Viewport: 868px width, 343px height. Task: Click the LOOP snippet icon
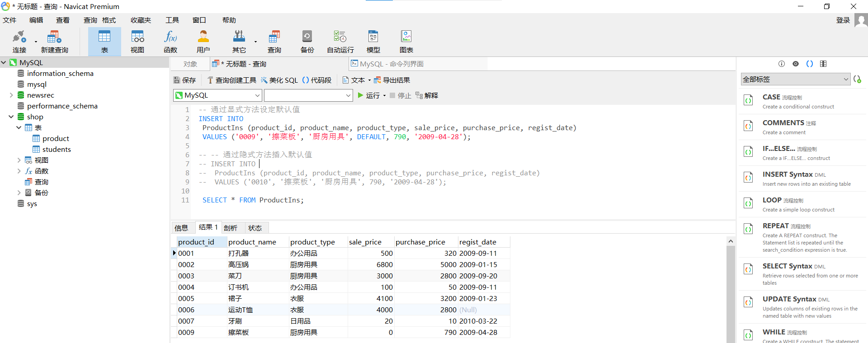click(749, 203)
